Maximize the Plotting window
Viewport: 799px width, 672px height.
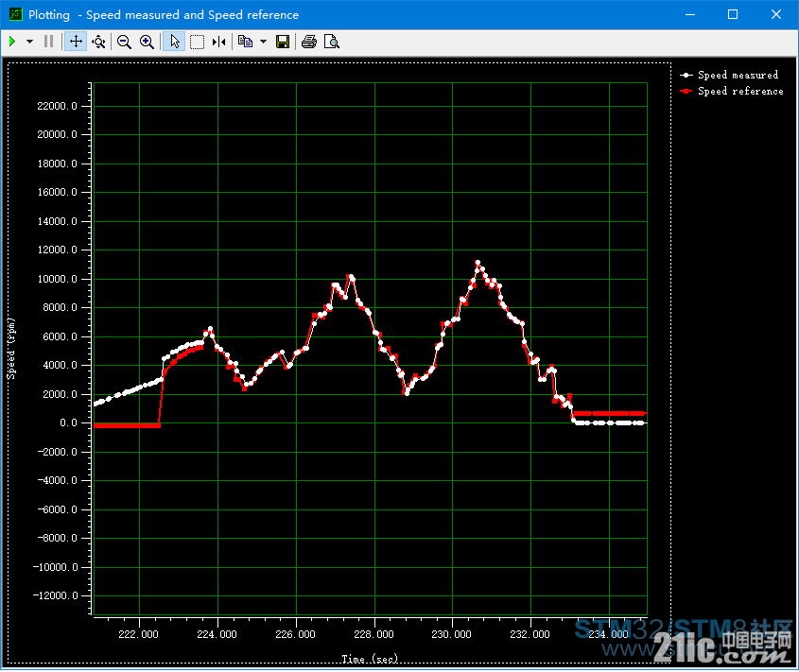click(733, 14)
